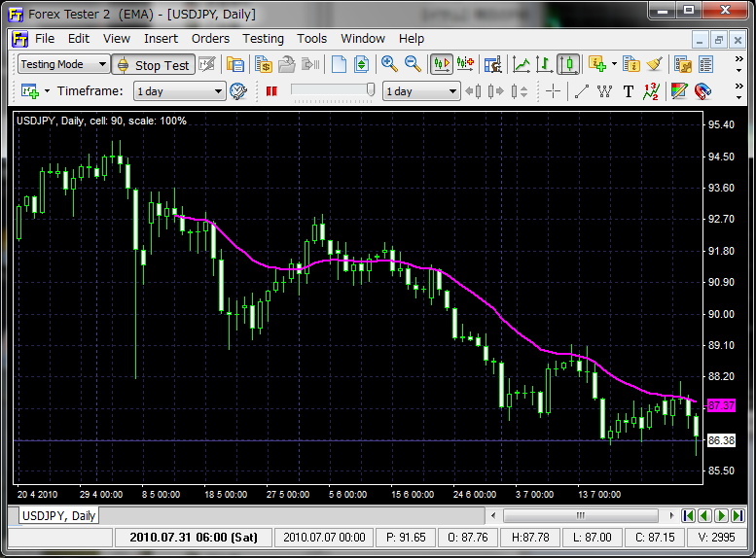The image size is (756, 558).
Task: Open the Tools menu
Action: 312,39
